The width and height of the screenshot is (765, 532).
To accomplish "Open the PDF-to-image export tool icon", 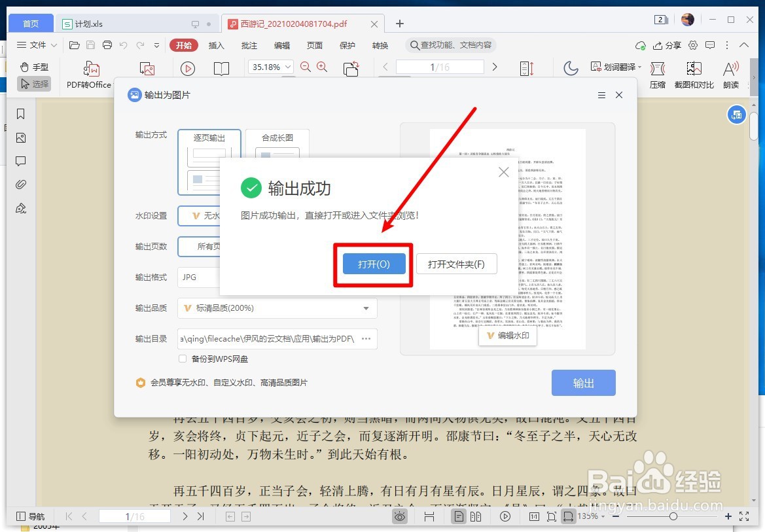I will pyautogui.click(x=147, y=68).
